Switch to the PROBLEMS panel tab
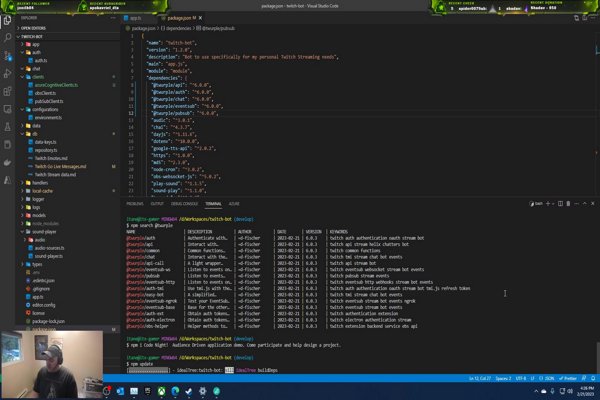600x400 pixels. pyautogui.click(x=135, y=204)
